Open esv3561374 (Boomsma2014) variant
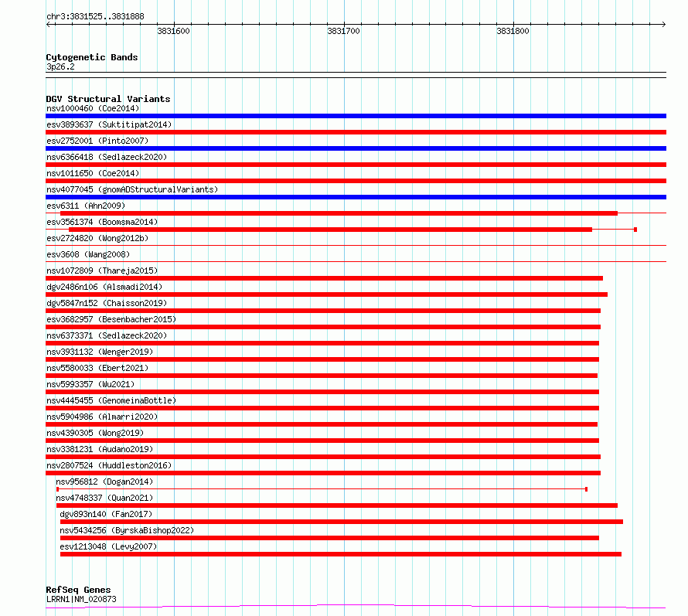Screen dimensions: 688x616 102,222
